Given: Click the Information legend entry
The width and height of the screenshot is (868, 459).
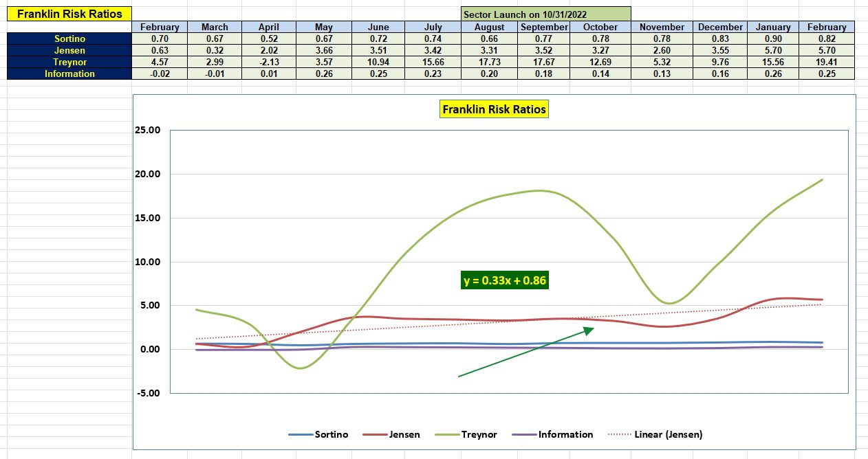Looking at the screenshot, I should (568, 434).
